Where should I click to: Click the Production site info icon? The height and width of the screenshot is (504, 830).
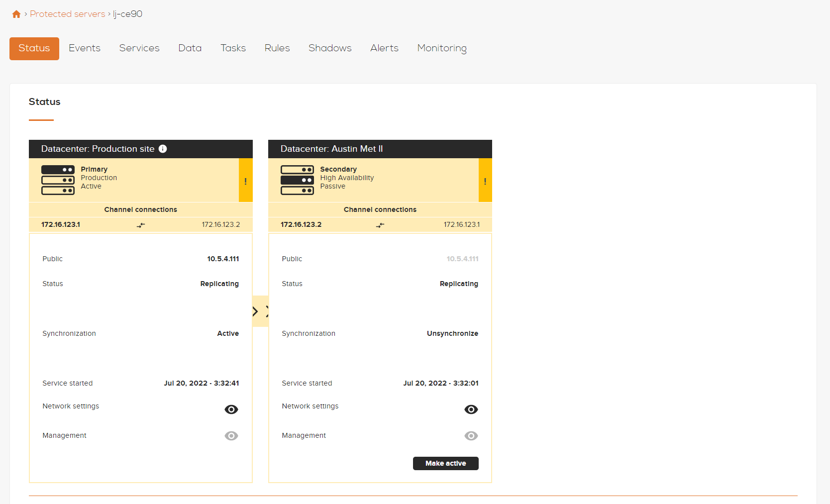tap(163, 149)
